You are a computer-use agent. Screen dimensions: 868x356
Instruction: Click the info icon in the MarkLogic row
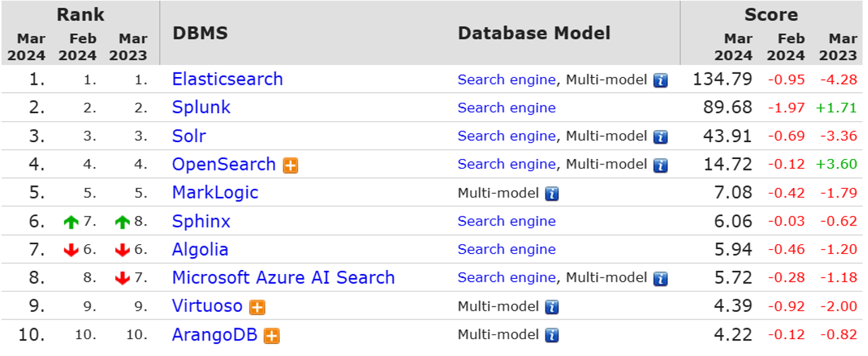click(552, 194)
